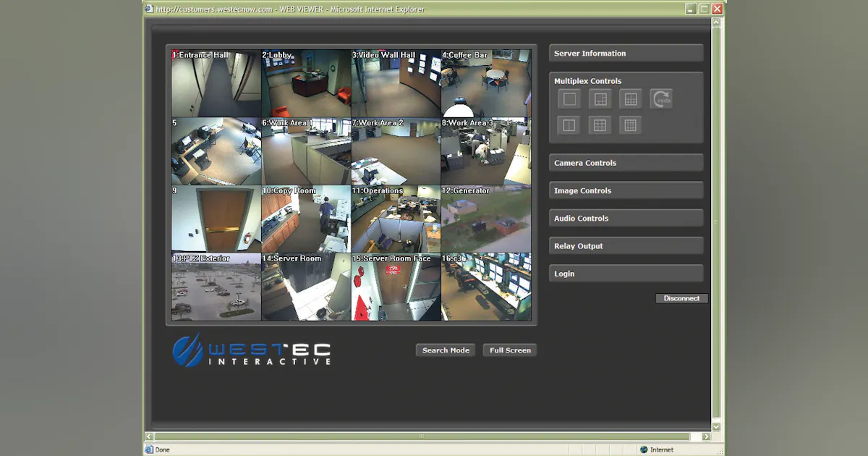The image size is (868, 456).
Task: Click the Internet zone icon in status bar
Action: [x=644, y=449]
